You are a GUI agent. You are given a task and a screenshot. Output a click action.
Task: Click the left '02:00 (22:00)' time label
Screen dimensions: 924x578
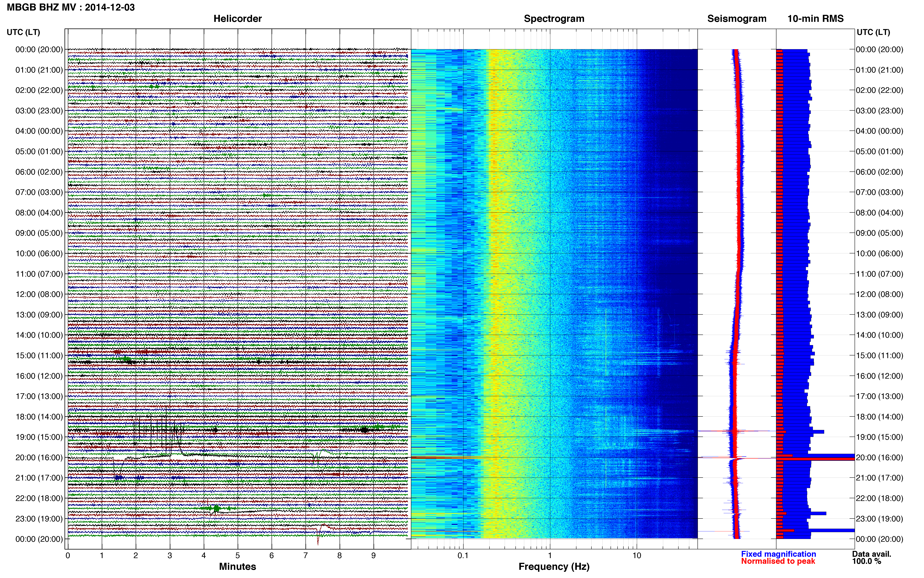click(x=39, y=90)
